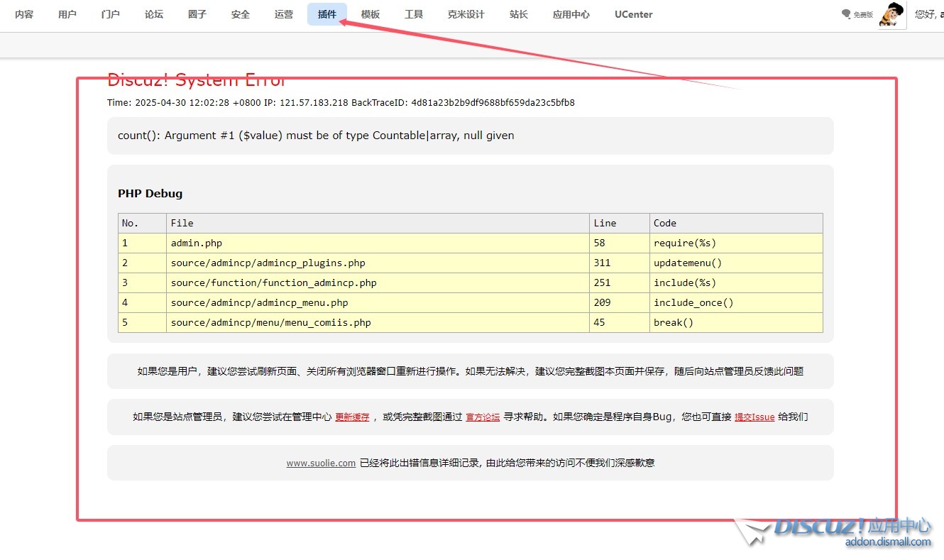Click the DISCUZ! 应用中心 logo watermark

click(x=852, y=529)
